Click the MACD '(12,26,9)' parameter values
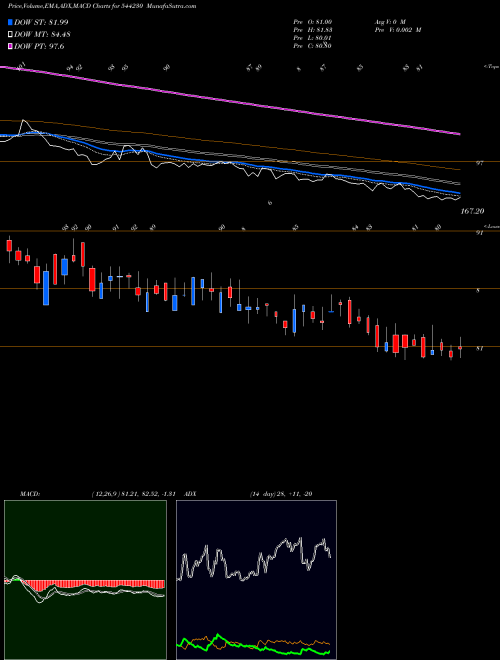Viewport: 500px width, 660px height. 136,494
